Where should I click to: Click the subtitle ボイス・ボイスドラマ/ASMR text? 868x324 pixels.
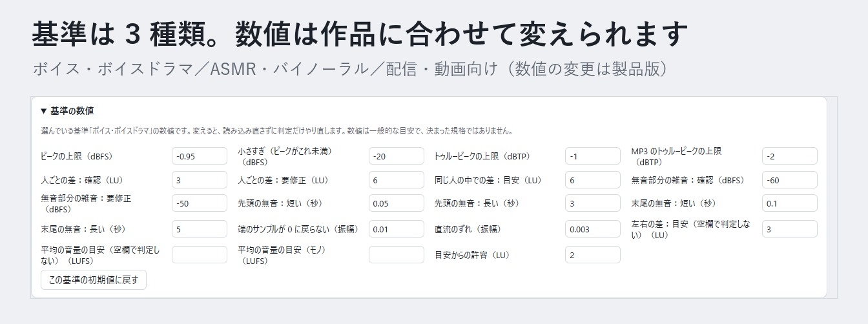[349, 69]
